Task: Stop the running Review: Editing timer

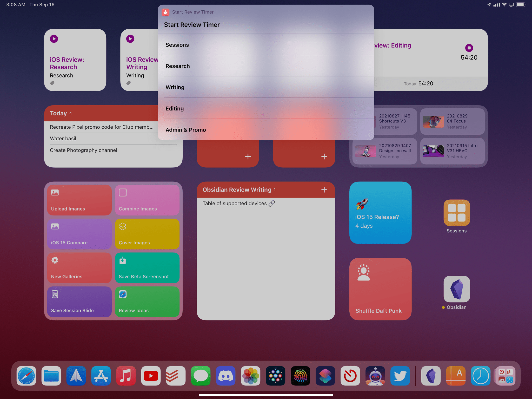Action: tap(469, 48)
